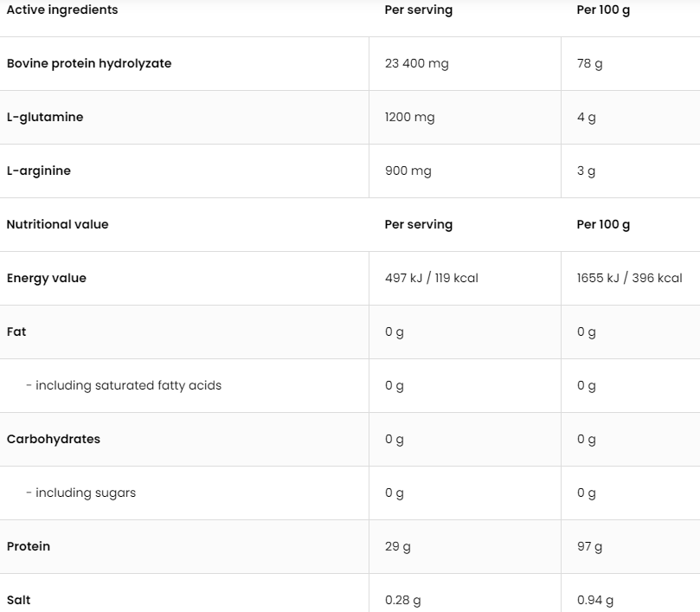Click the "1655 kJ / 396 kcal" cell
This screenshot has height=612, width=700.
[x=629, y=278]
